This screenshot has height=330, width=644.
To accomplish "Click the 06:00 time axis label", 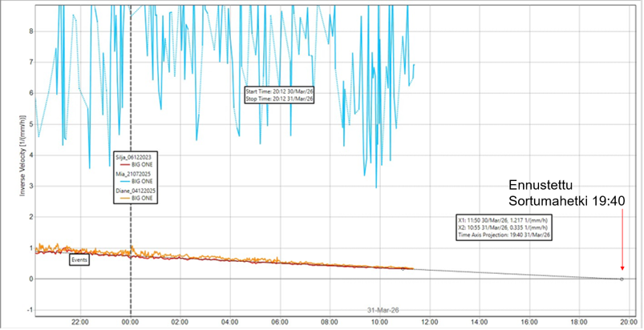I will click(280, 321).
